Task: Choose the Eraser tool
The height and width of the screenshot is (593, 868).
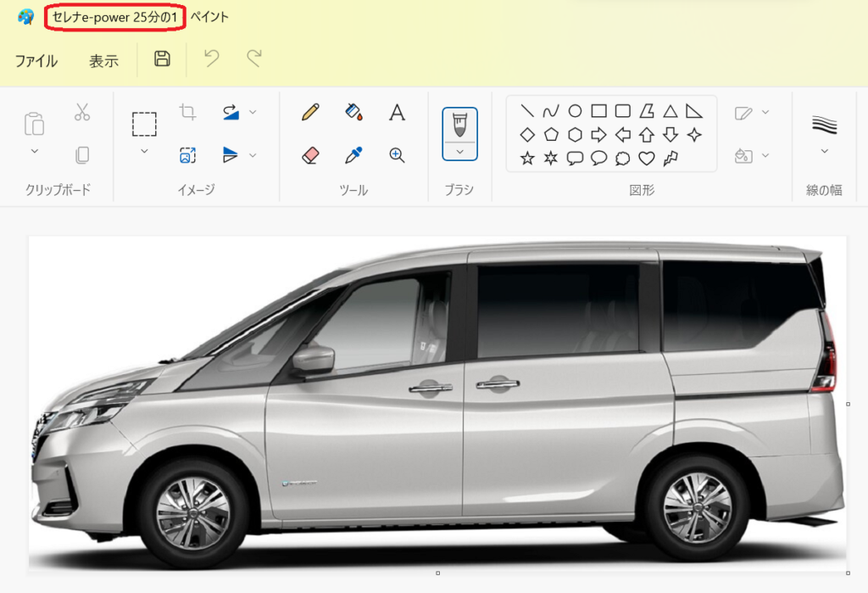Action: tap(310, 154)
